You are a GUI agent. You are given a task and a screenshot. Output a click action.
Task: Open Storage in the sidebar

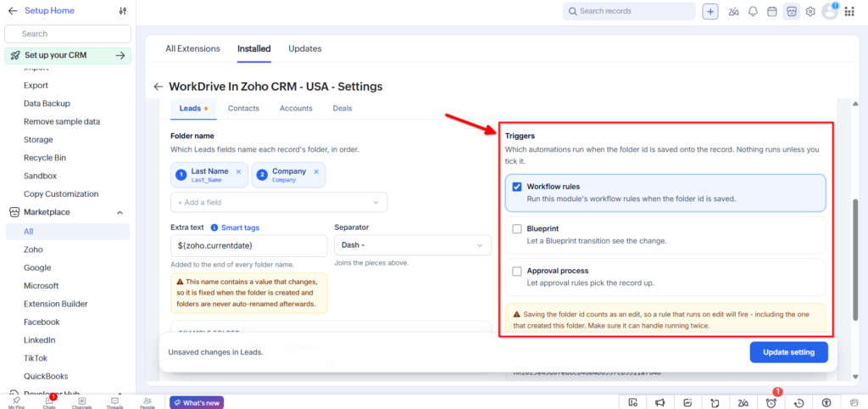click(38, 140)
